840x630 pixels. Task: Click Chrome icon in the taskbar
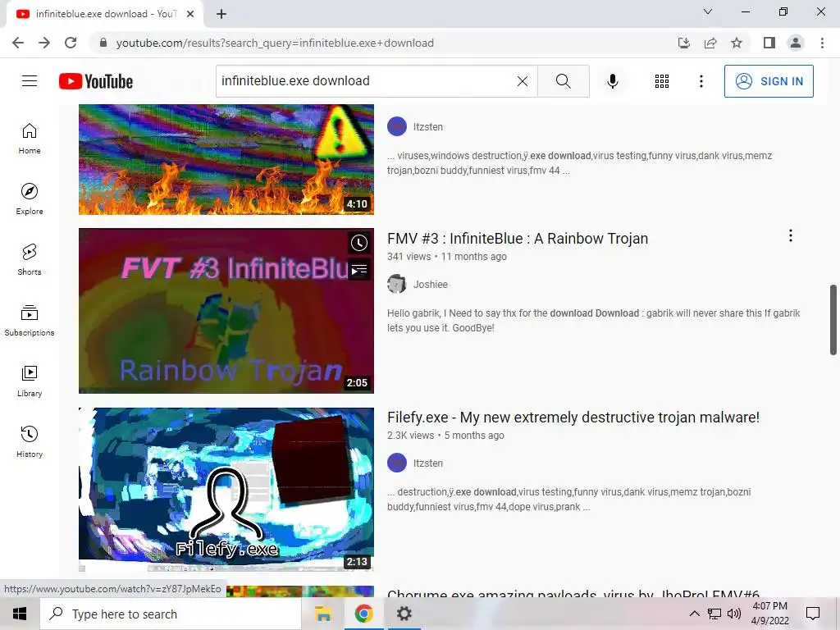(x=363, y=614)
